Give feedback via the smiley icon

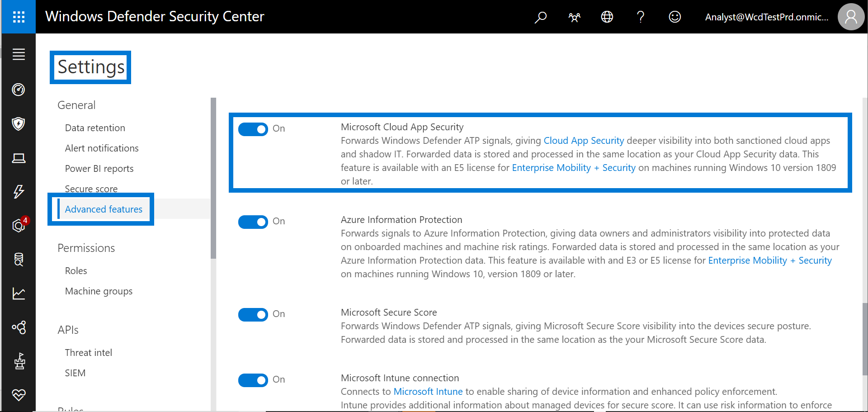click(674, 17)
